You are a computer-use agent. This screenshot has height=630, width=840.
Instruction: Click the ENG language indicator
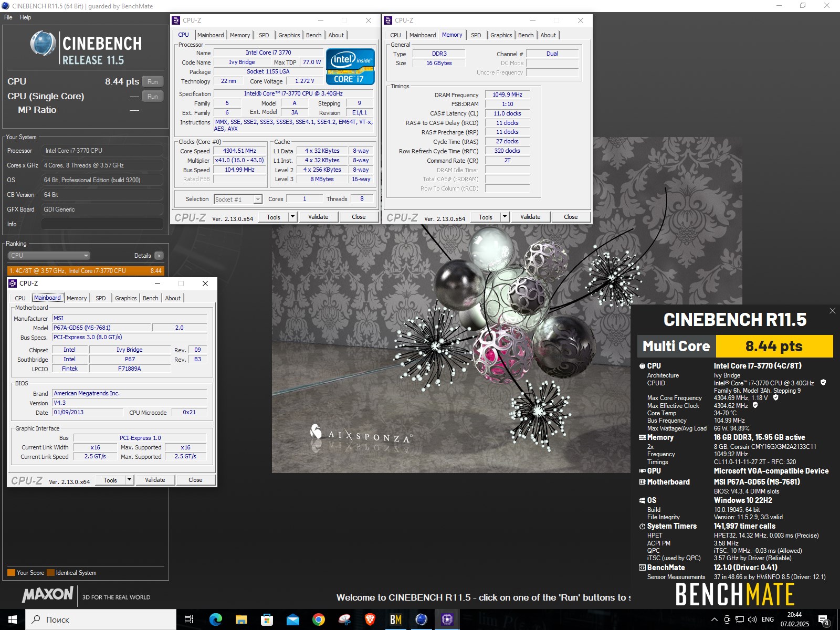[x=768, y=619]
